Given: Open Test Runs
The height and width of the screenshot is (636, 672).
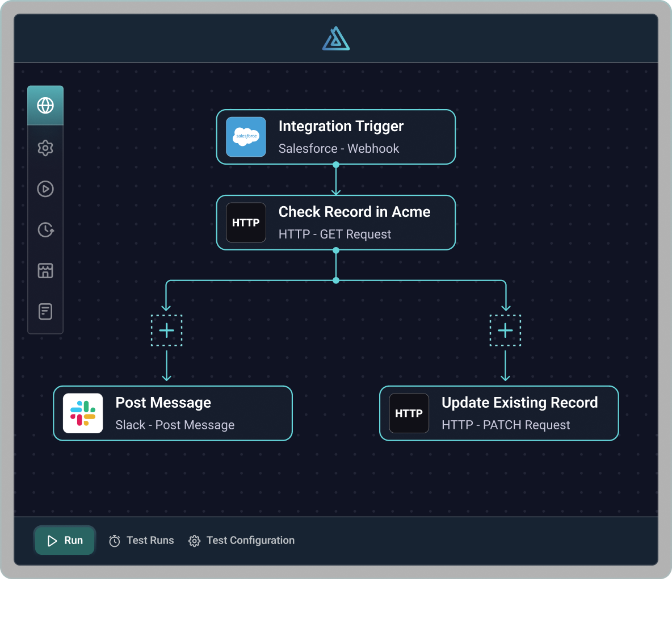Looking at the screenshot, I should point(141,541).
